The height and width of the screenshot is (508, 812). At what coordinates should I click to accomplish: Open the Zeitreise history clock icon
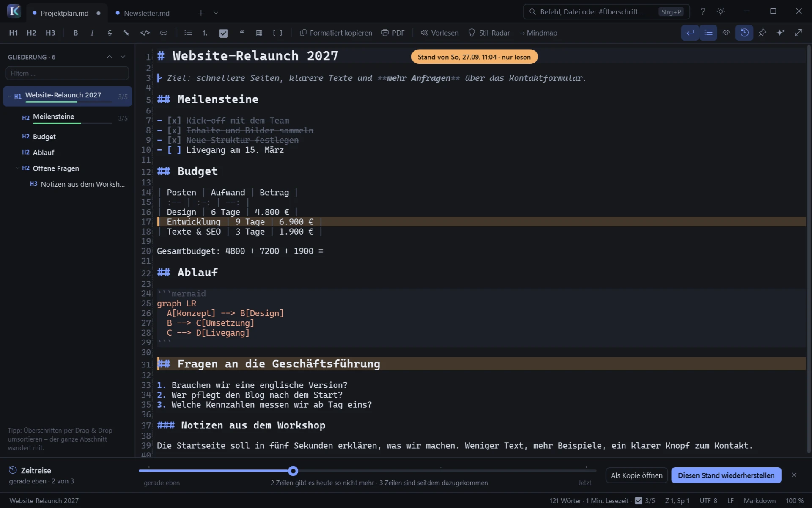[x=744, y=33]
